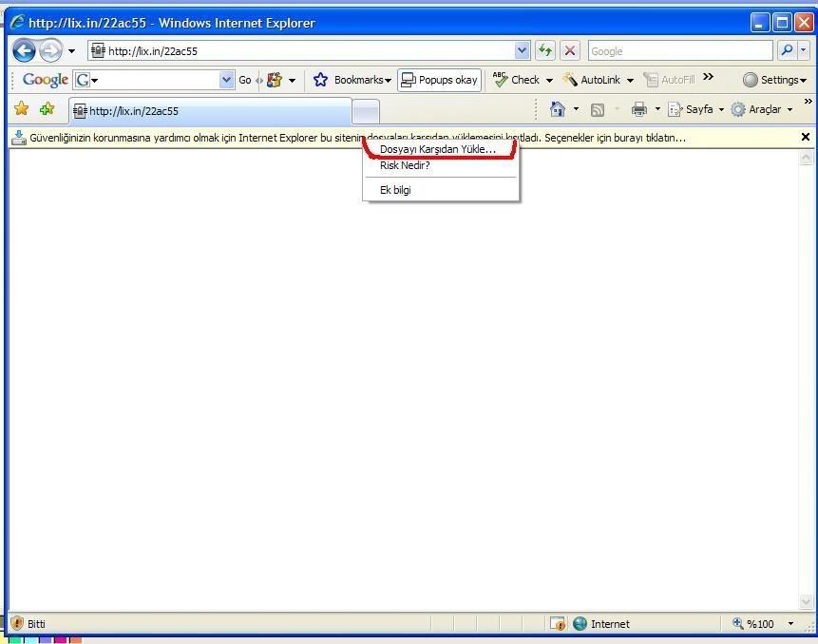Expand the address bar history dropdown
818x644 pixels.
523,51
